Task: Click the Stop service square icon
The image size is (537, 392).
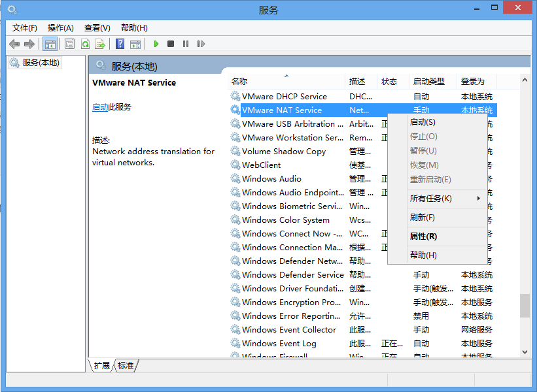Action: click(171, 44)
